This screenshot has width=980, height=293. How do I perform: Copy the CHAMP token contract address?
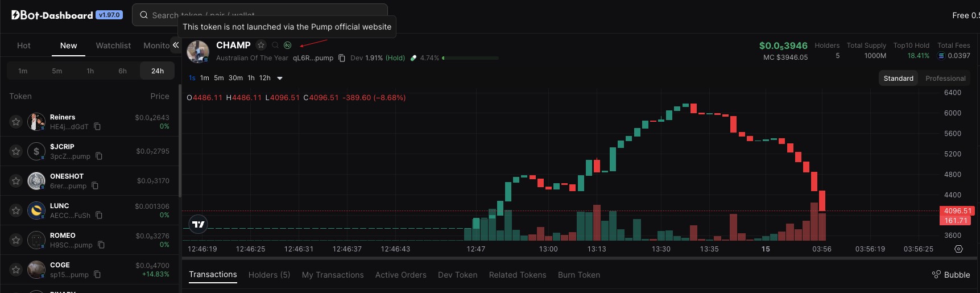[342, 58]
